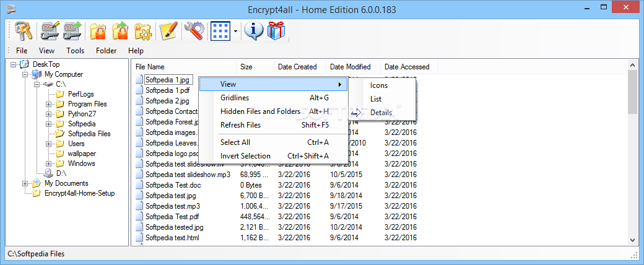Click the key-with-green-arrow toolbar icon

coord(72,31)
